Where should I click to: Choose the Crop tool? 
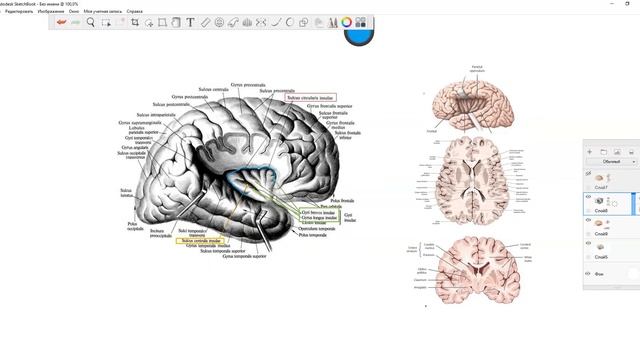[135, 22]
